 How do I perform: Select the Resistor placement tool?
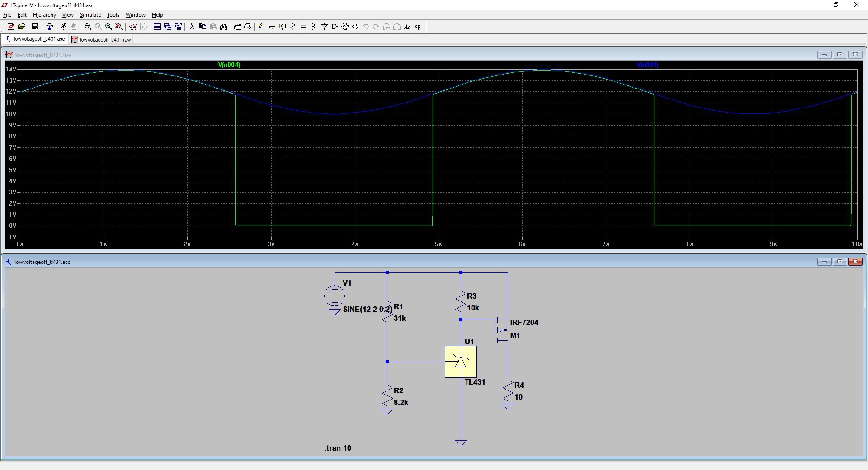293,27
